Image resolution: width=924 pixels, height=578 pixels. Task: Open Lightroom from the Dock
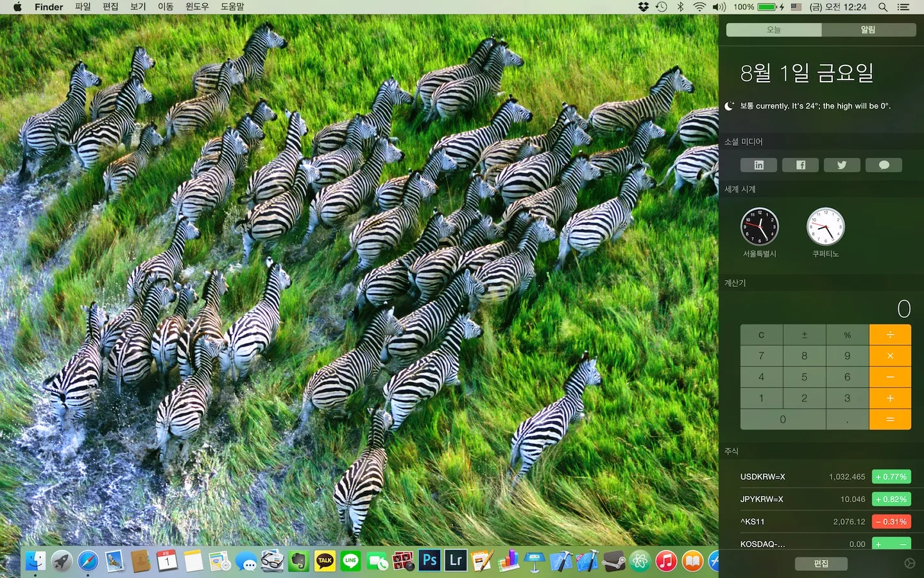[456, 561]
